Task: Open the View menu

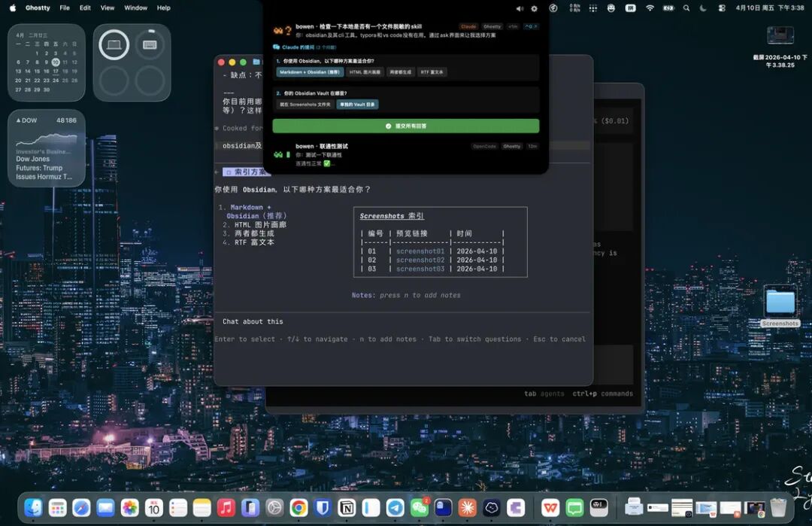Action: [x=108, y=8]
